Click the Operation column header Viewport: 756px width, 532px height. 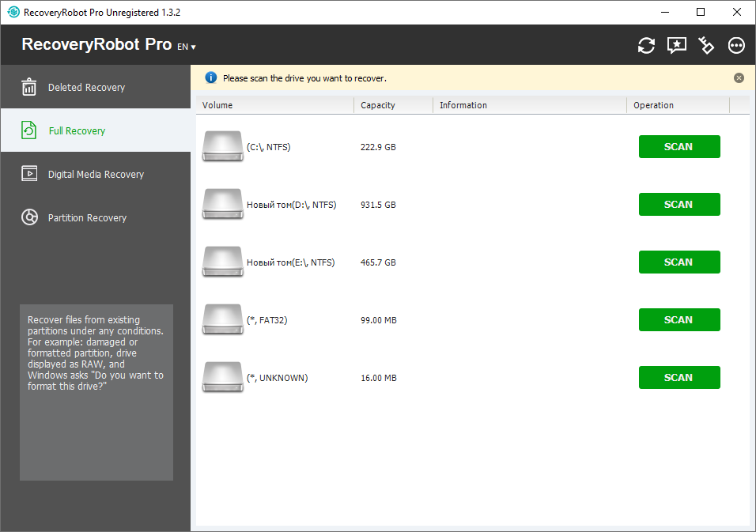coord(679,105)
